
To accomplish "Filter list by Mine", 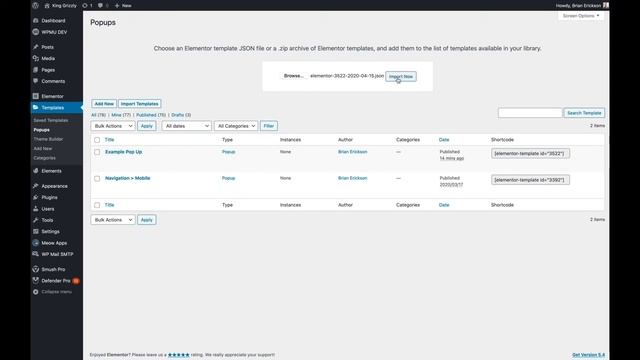I will [121, 115].
